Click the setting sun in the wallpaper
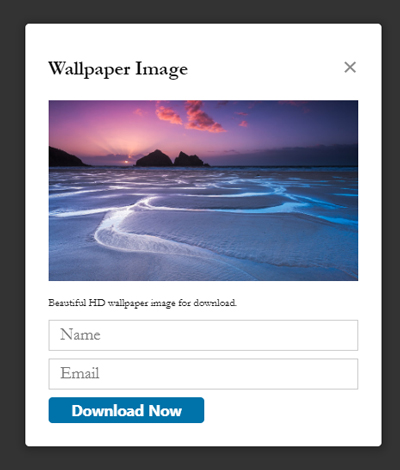The image size is (400, 470). coord(126,162)
